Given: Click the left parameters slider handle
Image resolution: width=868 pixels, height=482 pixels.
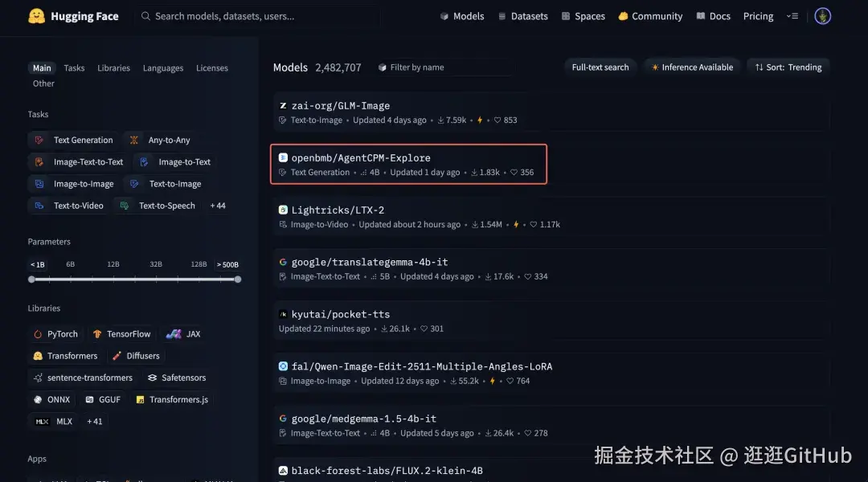Looking at the screenshot, I should (x=31, y=280).
